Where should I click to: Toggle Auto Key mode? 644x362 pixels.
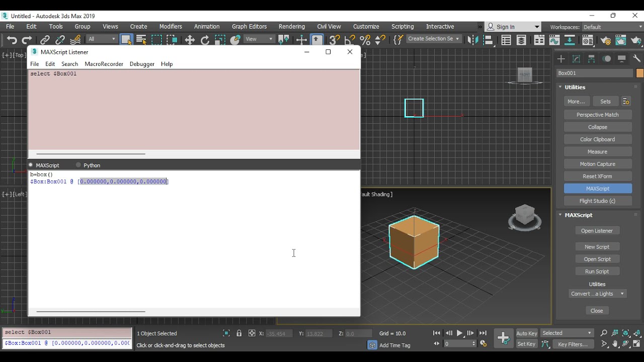click(526, 333)
